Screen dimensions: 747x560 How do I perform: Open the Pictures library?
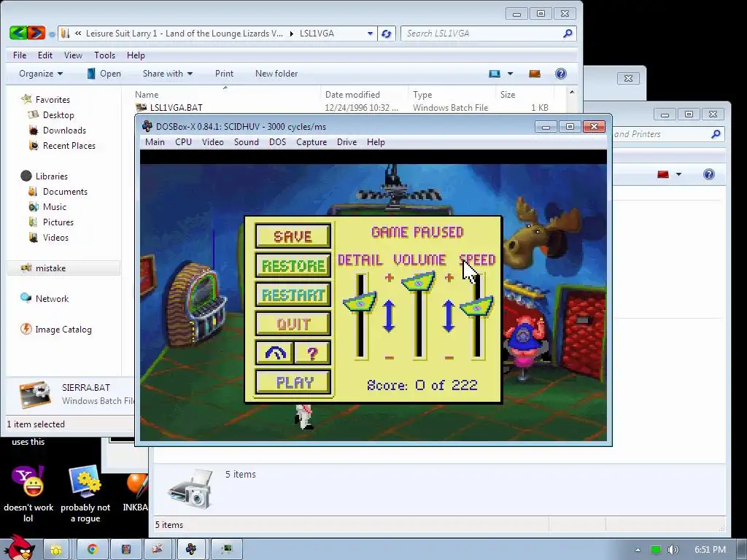[58, 222]
